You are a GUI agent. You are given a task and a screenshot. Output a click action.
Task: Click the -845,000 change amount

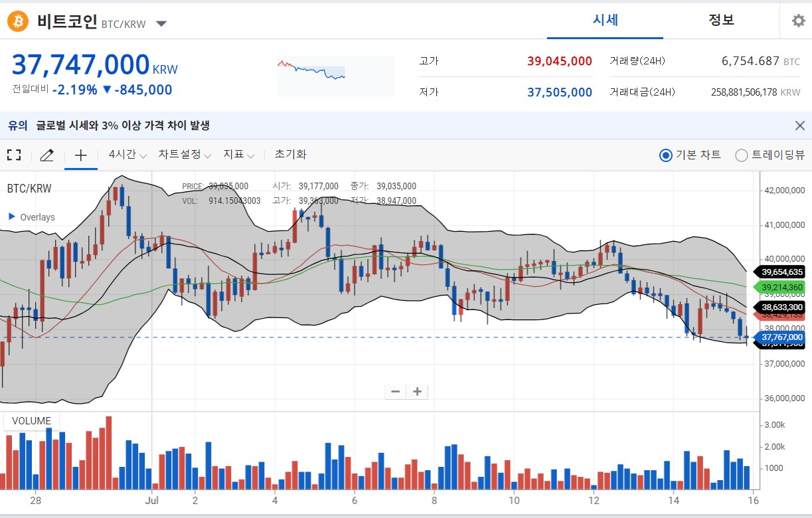pyautogui.click(x=143, y=90)
